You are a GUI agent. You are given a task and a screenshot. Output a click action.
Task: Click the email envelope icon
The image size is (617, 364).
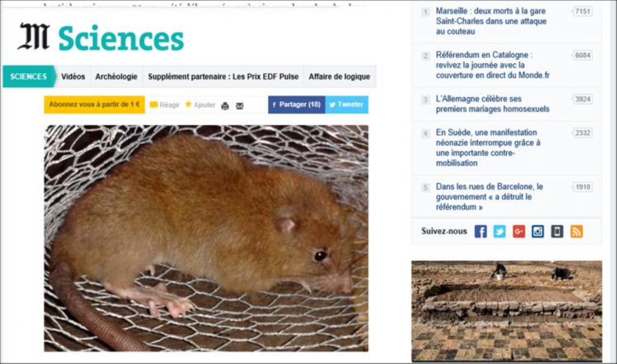(239, 106)
